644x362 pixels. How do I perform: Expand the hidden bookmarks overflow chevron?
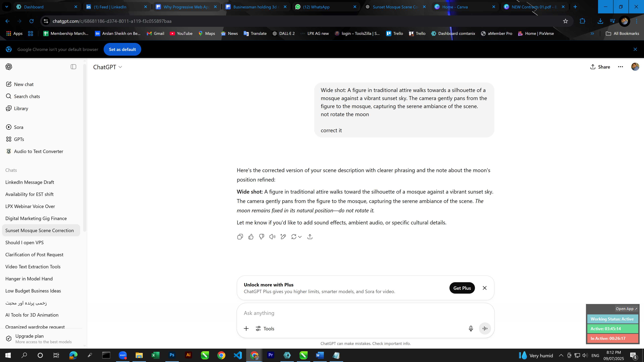tap(592, 34)
